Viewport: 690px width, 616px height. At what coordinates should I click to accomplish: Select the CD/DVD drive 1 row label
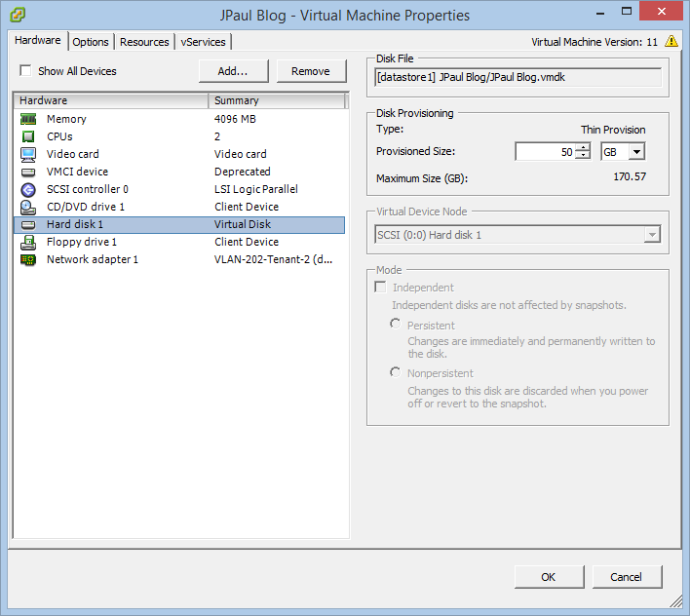[x=86, y=207]
